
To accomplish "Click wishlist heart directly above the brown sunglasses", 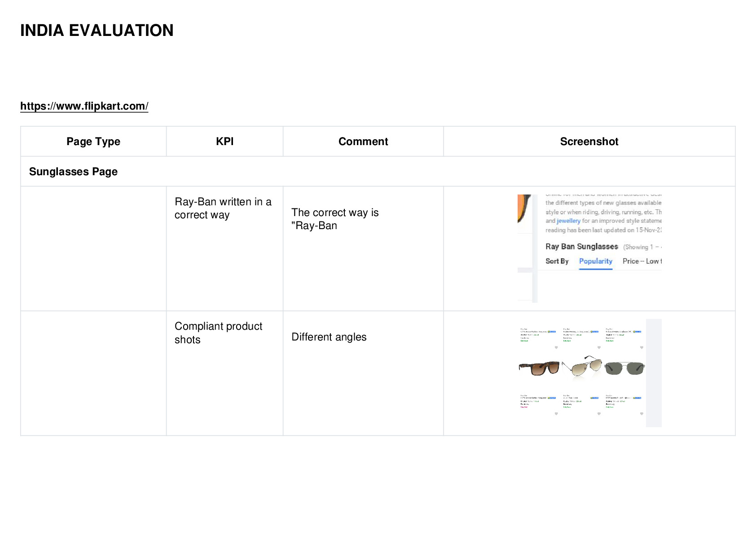I will click(x=556, y=347).
